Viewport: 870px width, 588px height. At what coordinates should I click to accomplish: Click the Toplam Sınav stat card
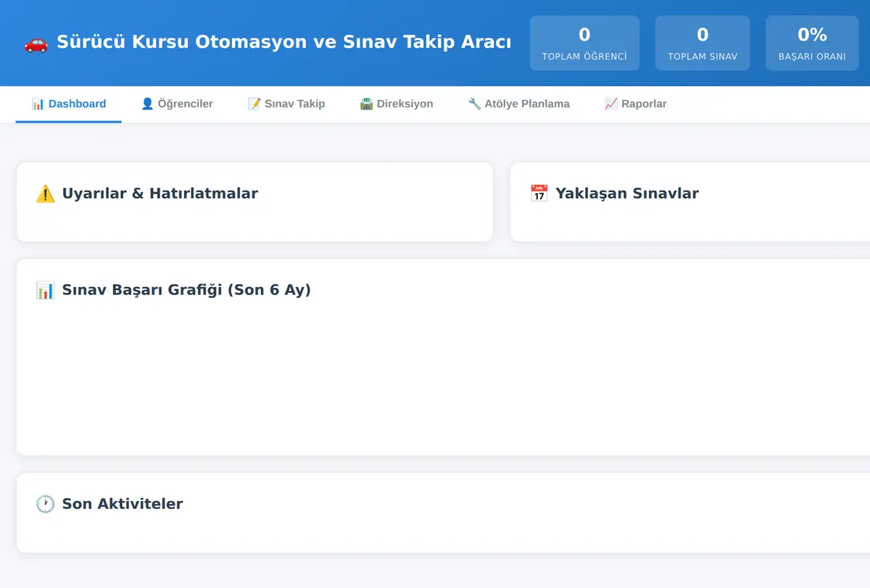click(703, 44)
